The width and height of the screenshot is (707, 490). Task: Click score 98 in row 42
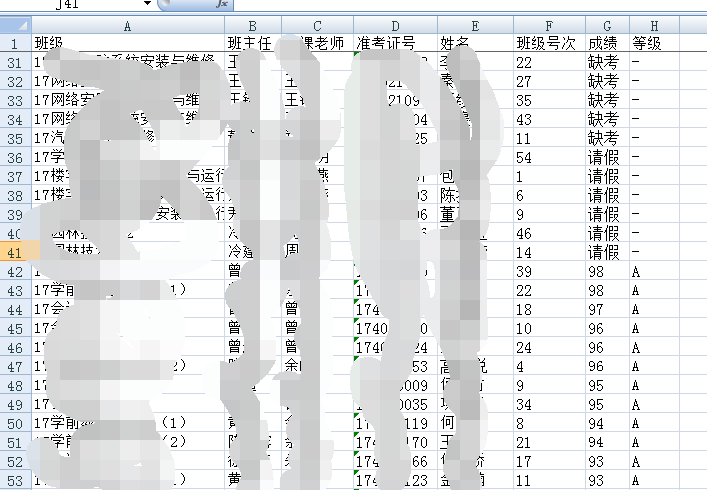tap(607, 271)
